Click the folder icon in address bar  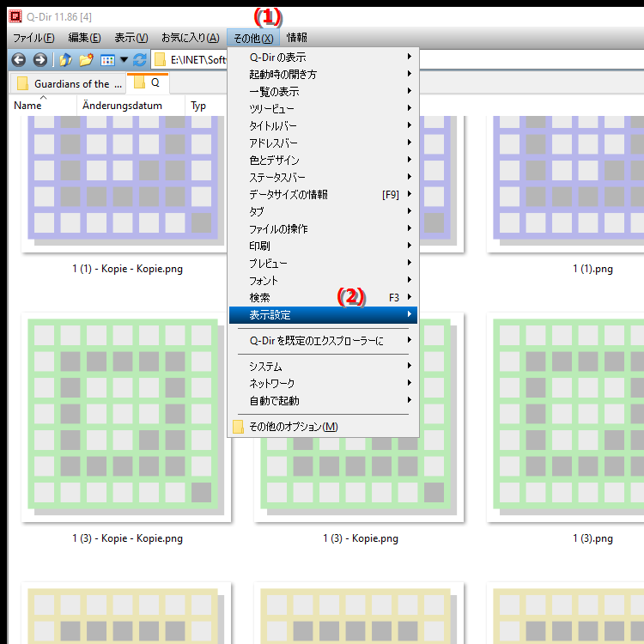(160, 60)
